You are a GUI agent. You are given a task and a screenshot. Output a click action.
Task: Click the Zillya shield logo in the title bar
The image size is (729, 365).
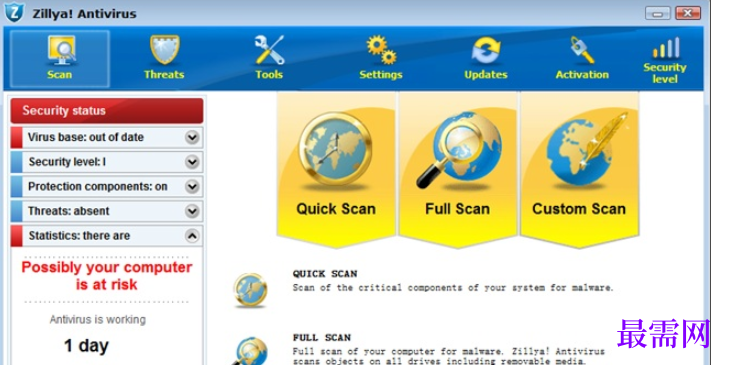(14, 13)
